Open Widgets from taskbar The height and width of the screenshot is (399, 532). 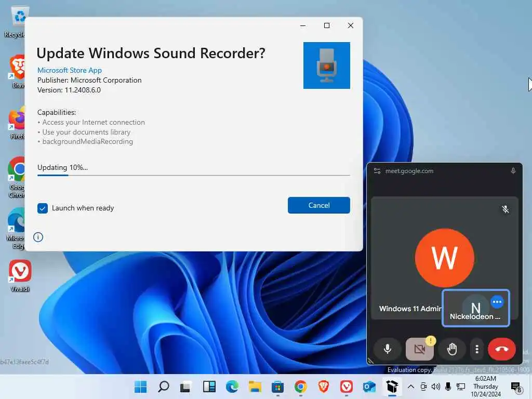pos(209,387)
